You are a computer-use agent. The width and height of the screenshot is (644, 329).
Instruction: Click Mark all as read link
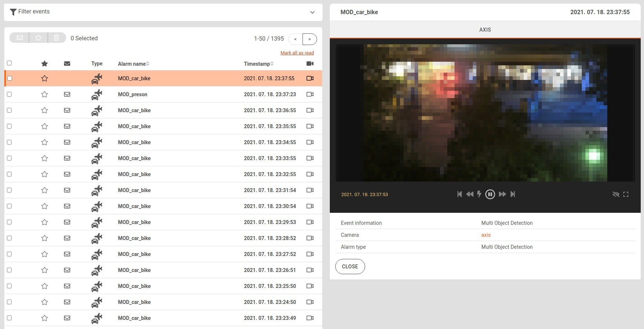click(x=297, y=53)
